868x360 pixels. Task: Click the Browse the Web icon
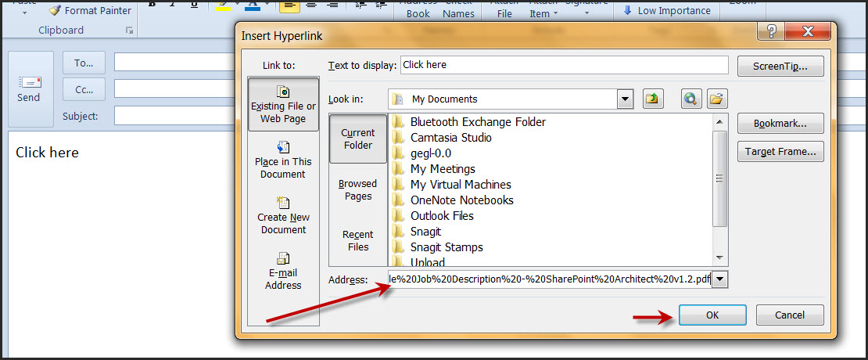(690, 99)
